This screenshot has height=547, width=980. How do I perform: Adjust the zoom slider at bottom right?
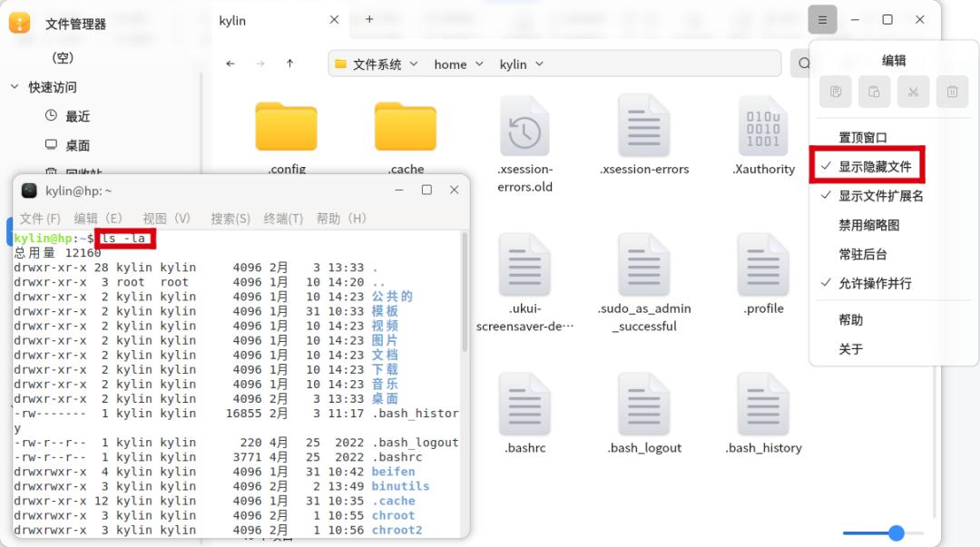(897, 533)
